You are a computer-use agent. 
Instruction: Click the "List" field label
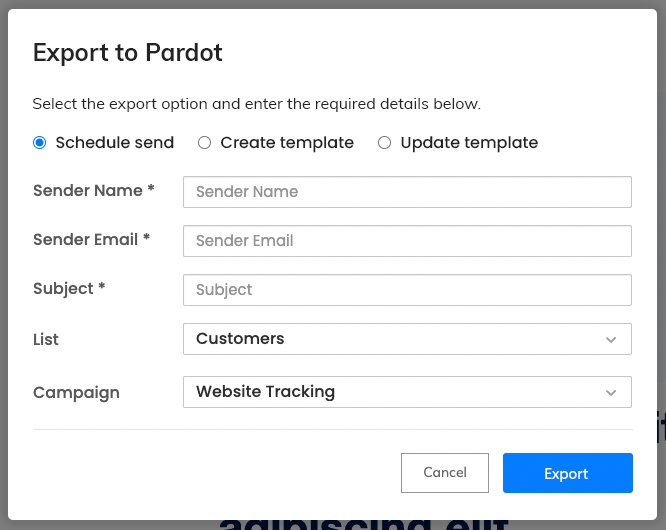[46, 340]
